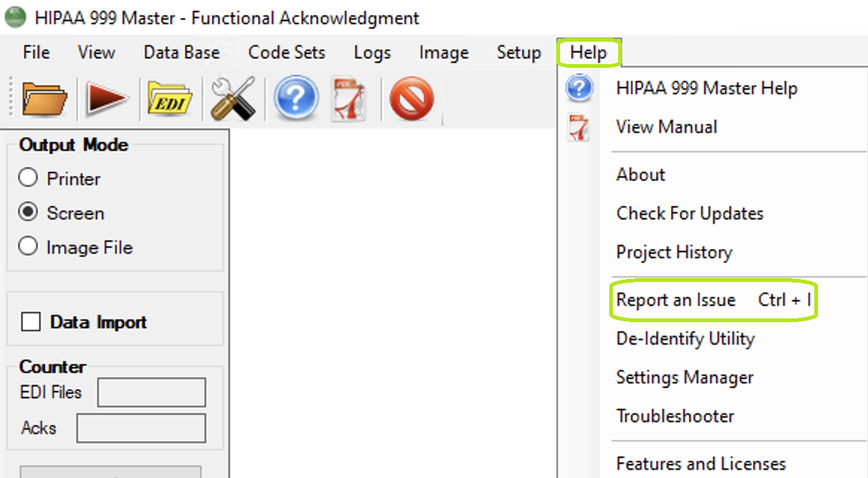The width and height of the screenshot is (868, 478).
Task: Open the Setup menu
Action: (519, 53)
